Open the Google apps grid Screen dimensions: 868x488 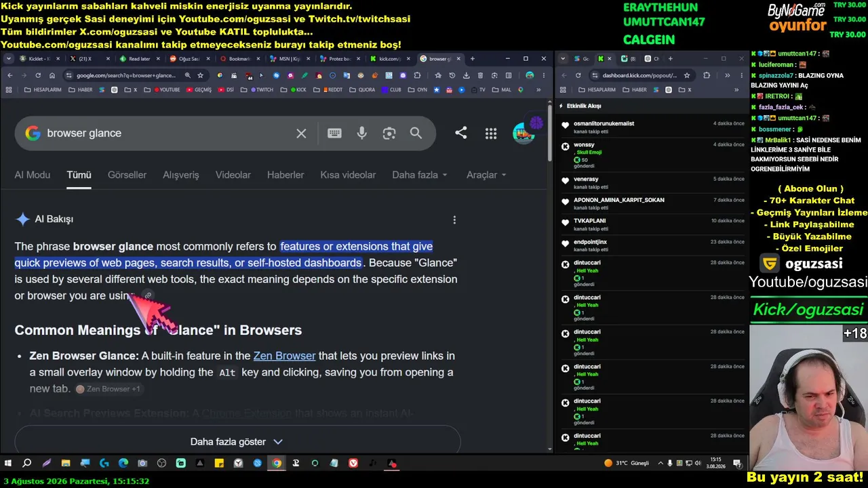(491, 134)
